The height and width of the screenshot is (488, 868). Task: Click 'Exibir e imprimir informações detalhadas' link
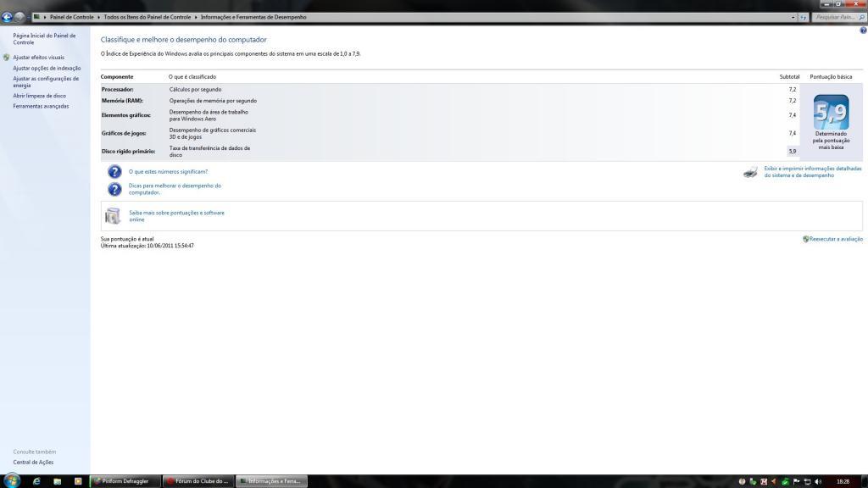tap(813, 172)
